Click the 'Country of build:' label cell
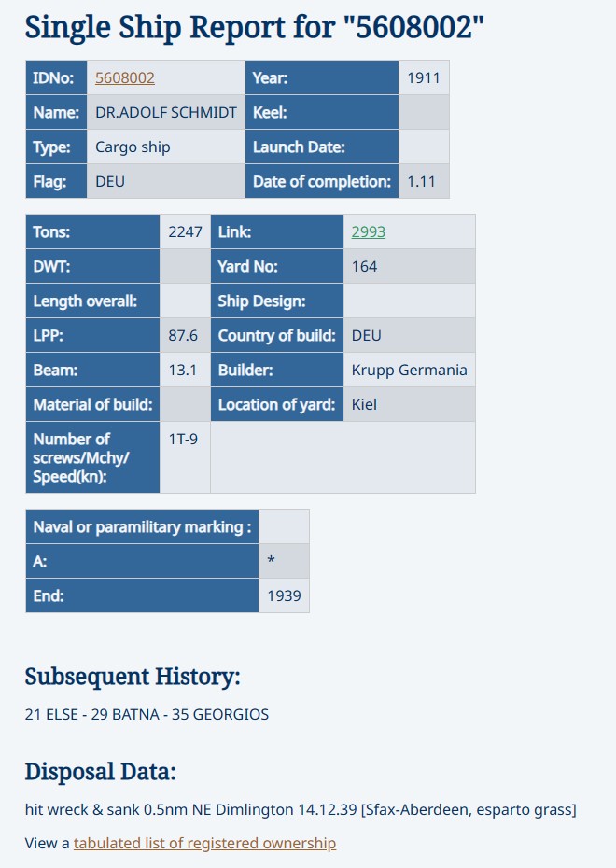 (277, 336)
